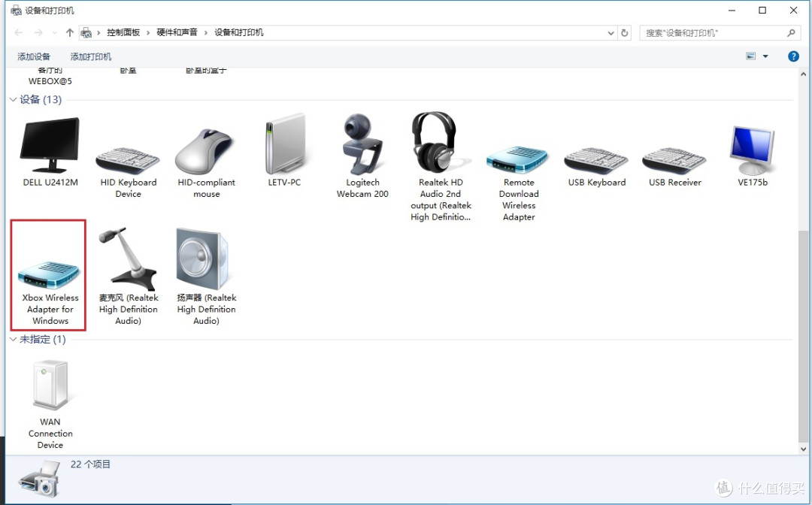The width and height of the screenshot is (812, 505).
Task: Click the change view icon
Action: [750, 56]
